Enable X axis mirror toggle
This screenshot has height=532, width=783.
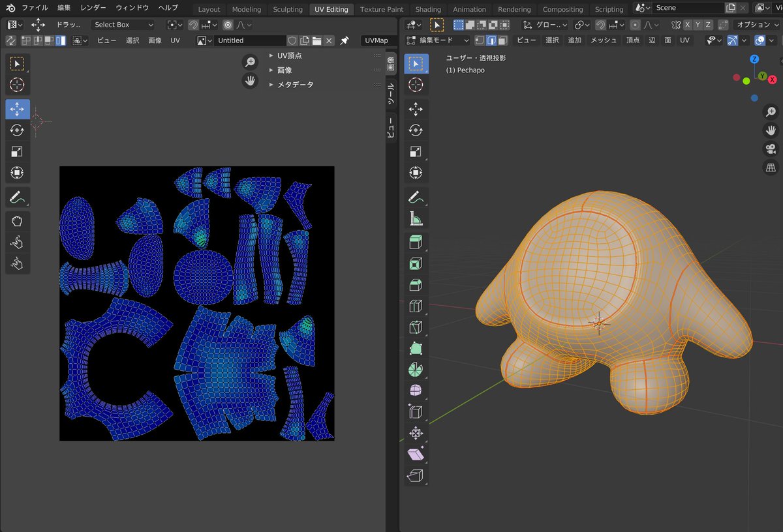(x=686, y=25)
